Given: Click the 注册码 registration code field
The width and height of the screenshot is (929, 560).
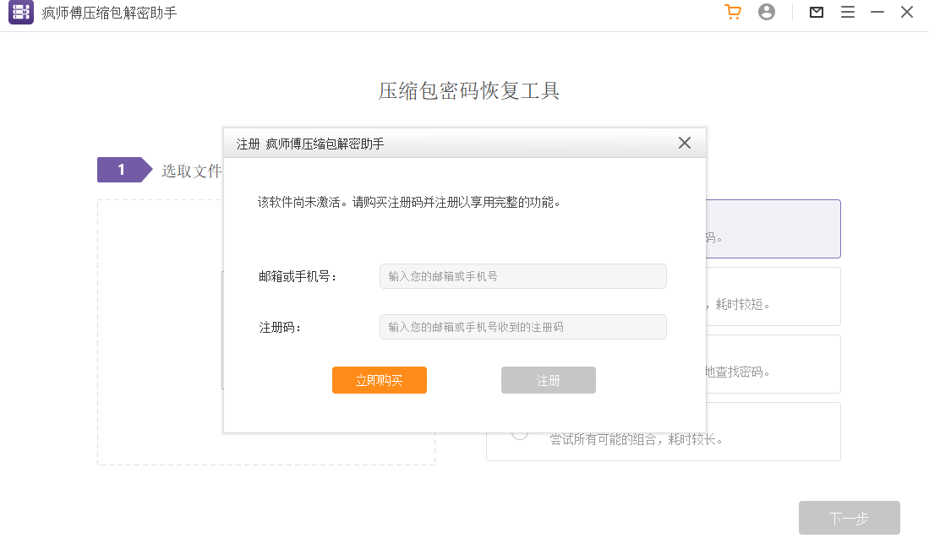Looking at the screenshot, I should tap(522, 327).
